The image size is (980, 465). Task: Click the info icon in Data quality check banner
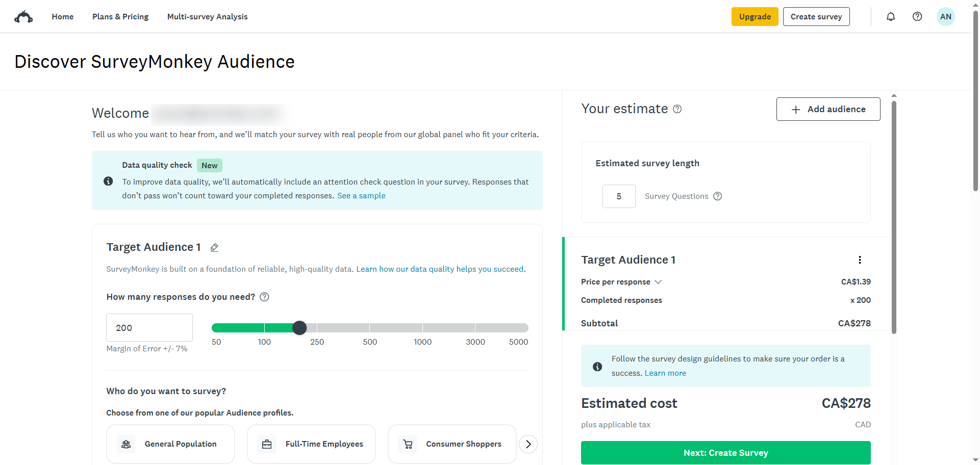tap(108, 181)
